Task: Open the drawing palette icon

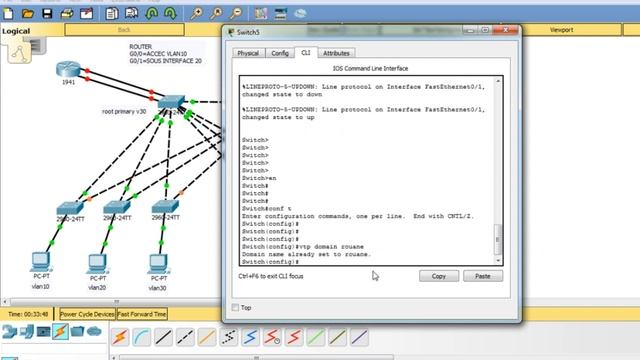Action: [261, 14]
